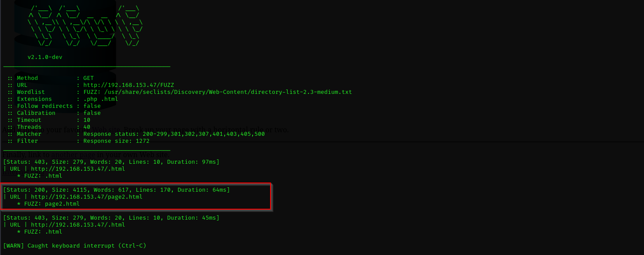Open the http://192.168.153.47/FUZZ target URL
The width and height of the screenshot is (644, 255).
tap(129, 85)
